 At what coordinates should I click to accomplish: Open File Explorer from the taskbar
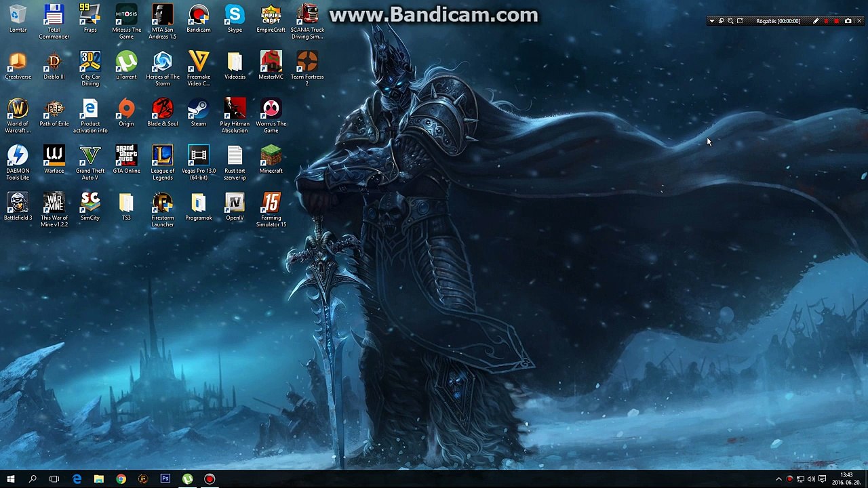pyautogui.click(x=99, y=479)
